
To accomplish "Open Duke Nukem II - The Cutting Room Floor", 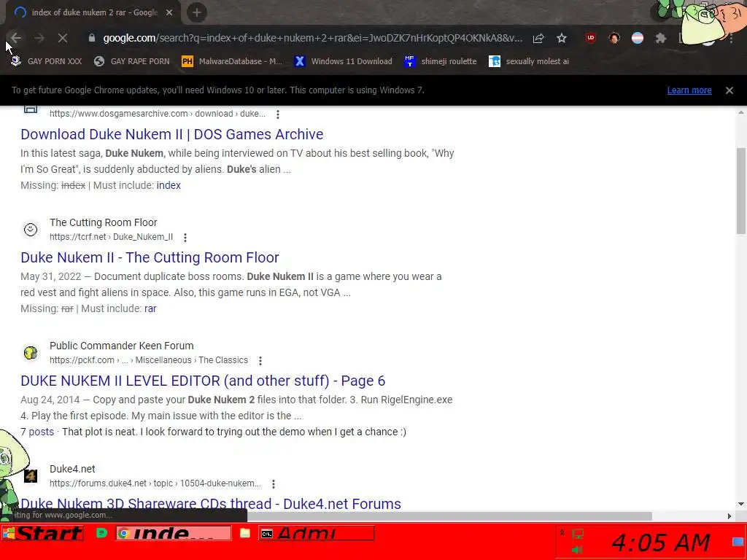I will [150, 257].
